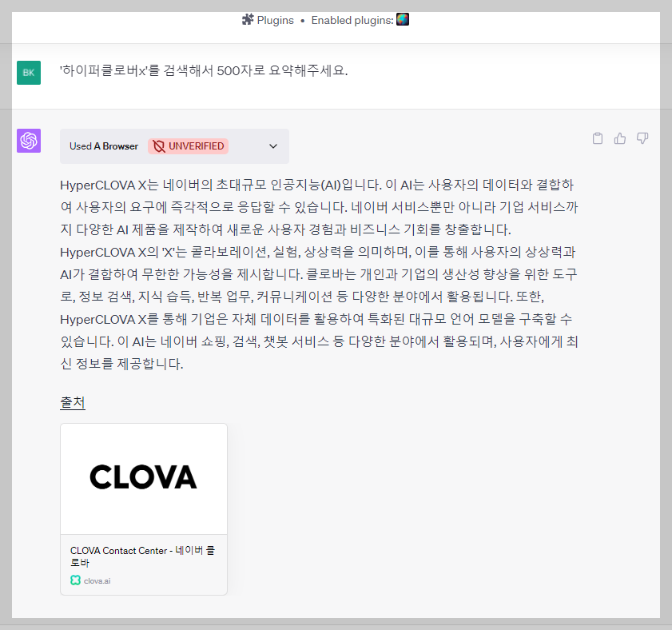Expand the Used A Browser details chevron

(273, 146)
